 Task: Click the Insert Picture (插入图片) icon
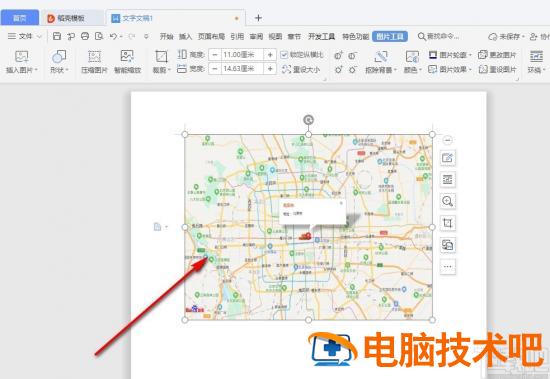coord(21,56)
